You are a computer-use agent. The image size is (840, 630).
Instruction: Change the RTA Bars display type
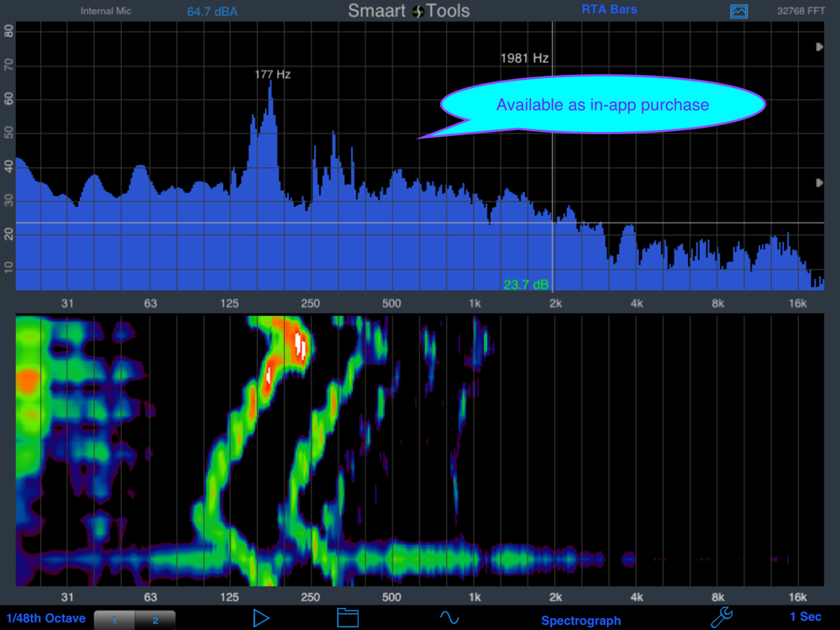(x=609, y=9)
